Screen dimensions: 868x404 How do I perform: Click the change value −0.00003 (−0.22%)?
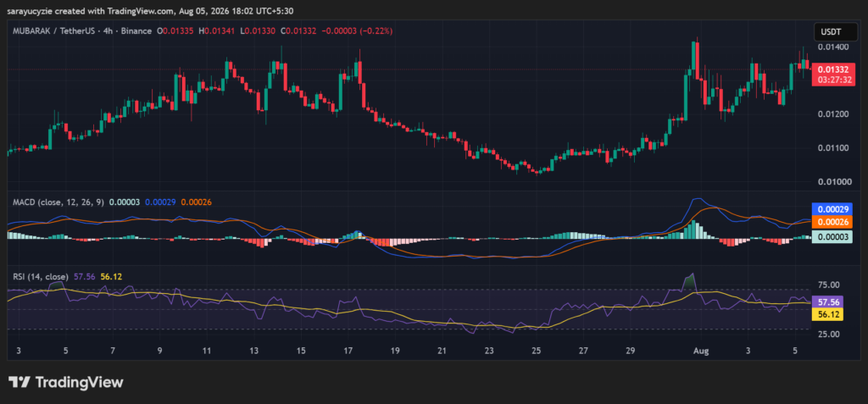pos(357,31)
